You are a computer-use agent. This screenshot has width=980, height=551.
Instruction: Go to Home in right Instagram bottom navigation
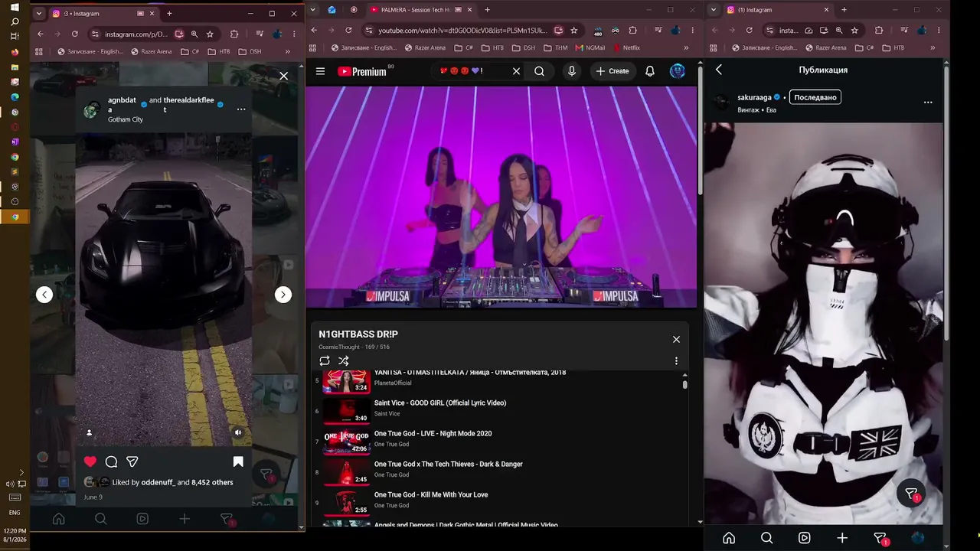coord(729,538)
